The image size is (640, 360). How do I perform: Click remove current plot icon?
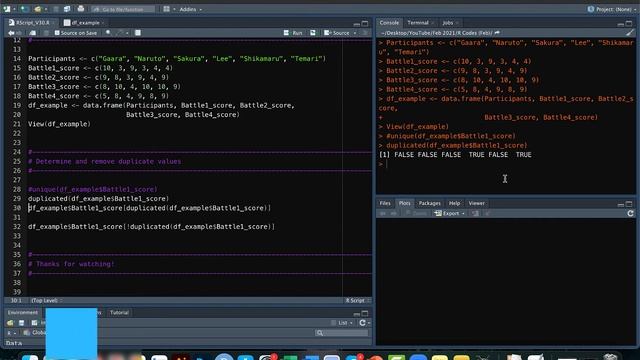pyautogui.click(x=476, y=213)
